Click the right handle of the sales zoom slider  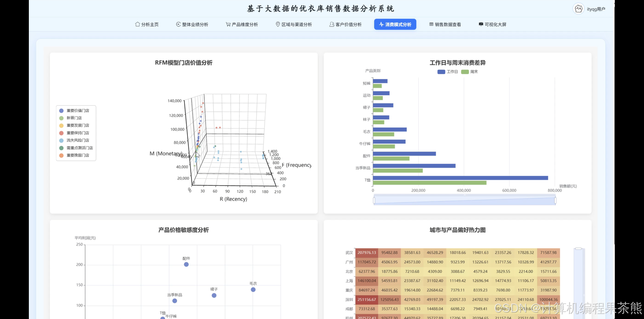click(x=555, y=201)
